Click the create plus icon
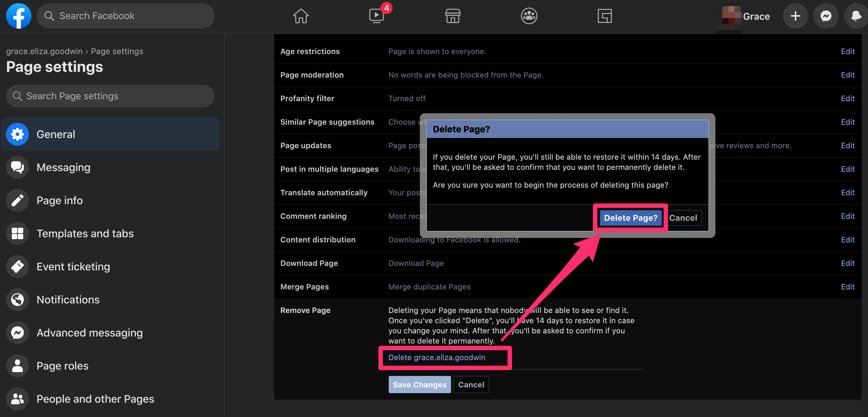The width and height of the screenshot is (868, 417). point(796,16)
